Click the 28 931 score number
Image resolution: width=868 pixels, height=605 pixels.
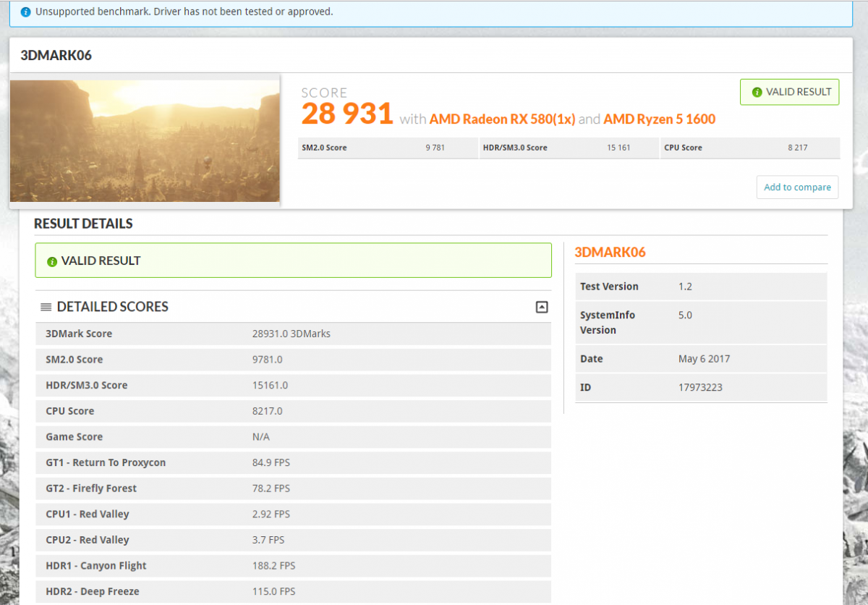click(347, 114)
